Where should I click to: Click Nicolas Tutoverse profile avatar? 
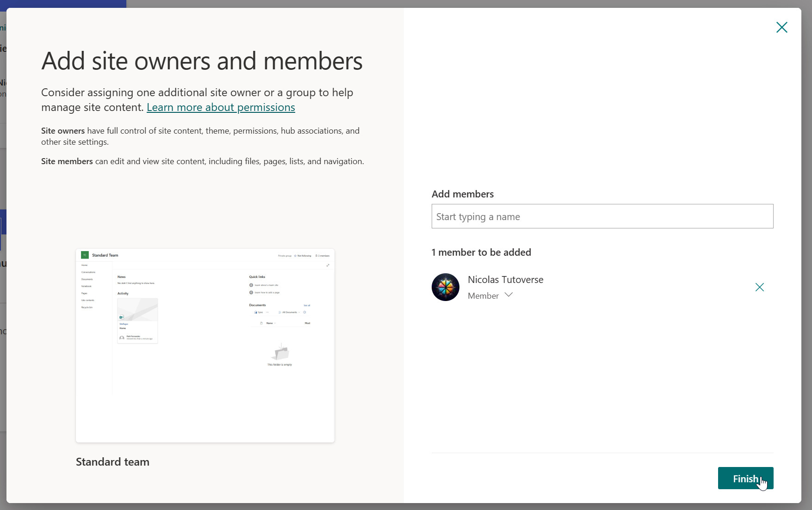coord(445,287)
